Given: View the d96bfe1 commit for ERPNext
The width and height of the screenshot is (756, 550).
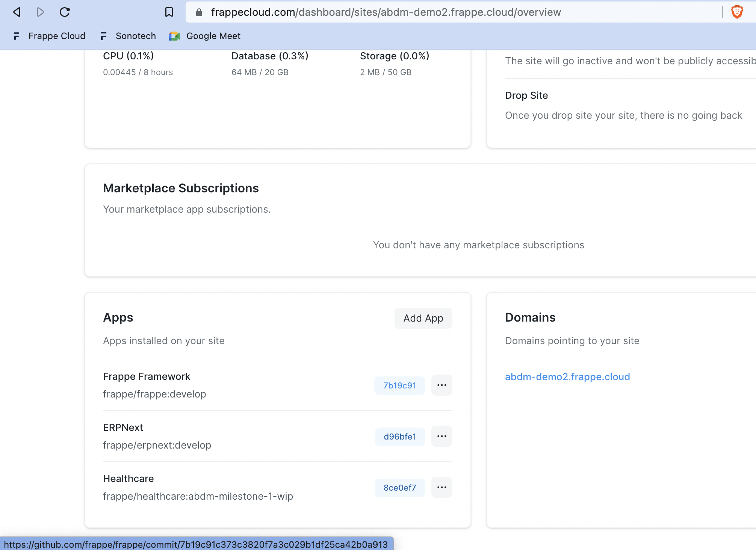Looking at the screenshot, I should (x=399, y=437).
